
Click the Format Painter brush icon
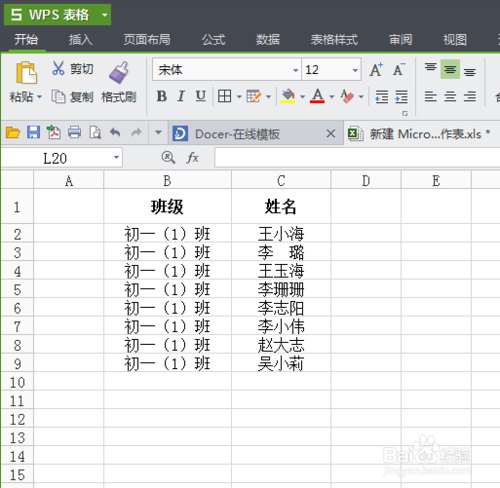119,72
